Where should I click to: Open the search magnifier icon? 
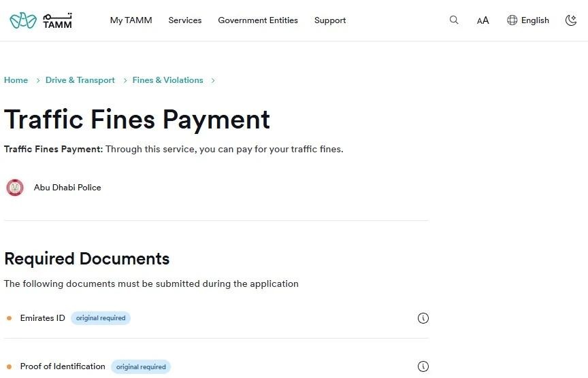pyautogui.click(x=454, y=20)
